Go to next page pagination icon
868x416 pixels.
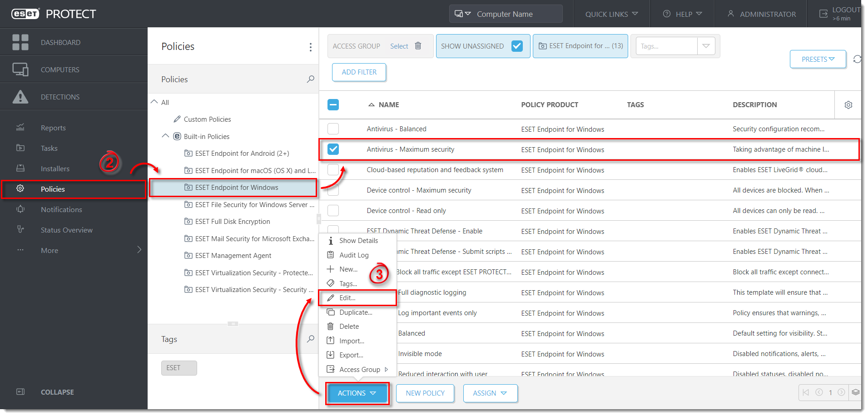pos(841,392)
